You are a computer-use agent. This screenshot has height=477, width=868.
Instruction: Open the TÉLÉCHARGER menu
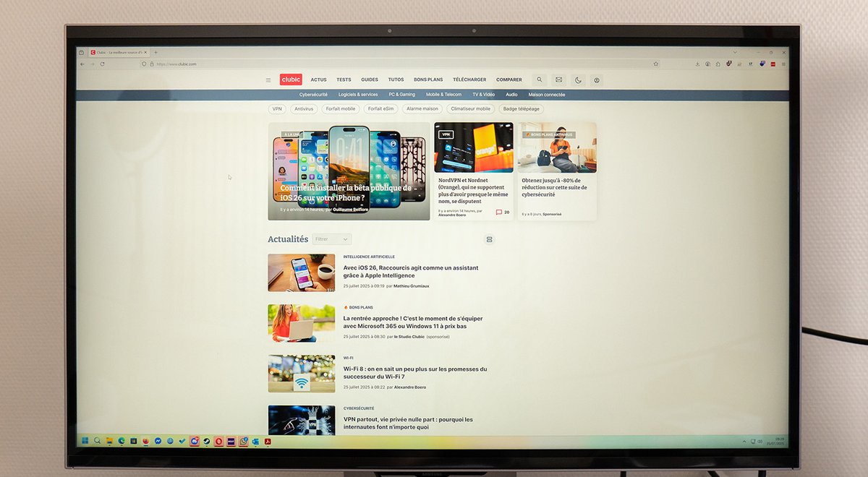point(469,79)
